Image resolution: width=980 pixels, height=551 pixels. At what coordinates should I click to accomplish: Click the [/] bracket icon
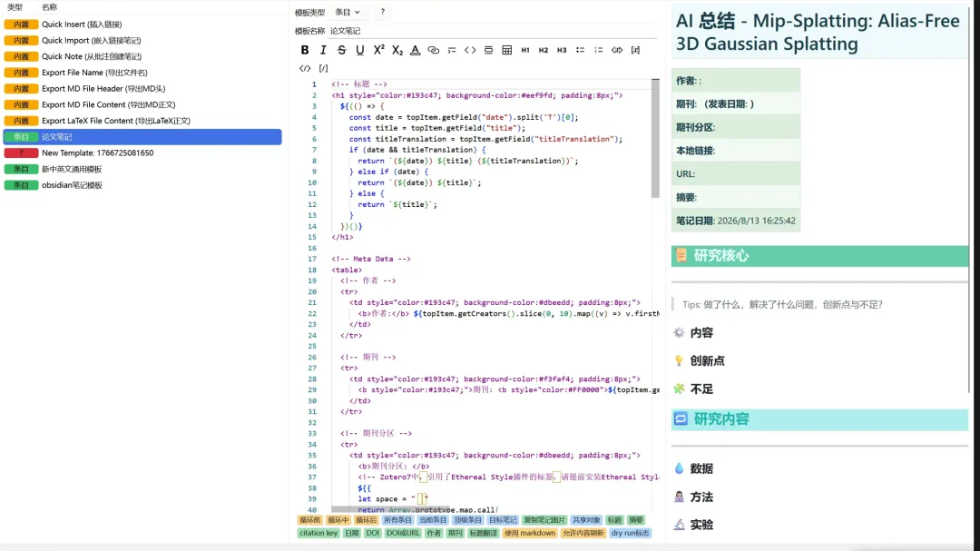323,68
